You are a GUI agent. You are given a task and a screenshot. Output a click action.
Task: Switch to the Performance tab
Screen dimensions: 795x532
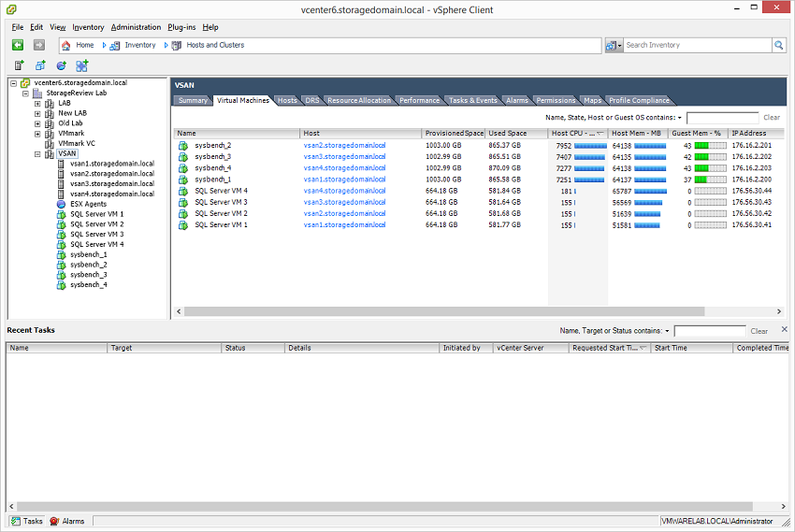[x=419, y=100]
